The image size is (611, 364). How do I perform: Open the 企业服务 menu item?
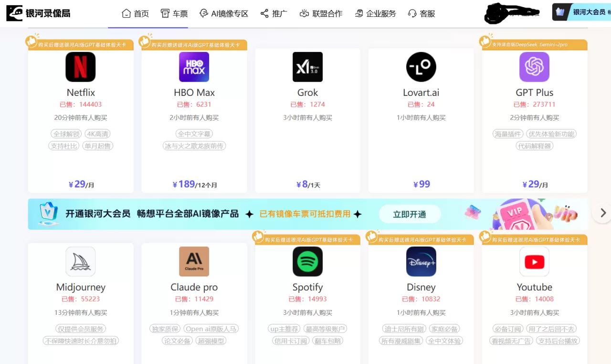(376, 13)
